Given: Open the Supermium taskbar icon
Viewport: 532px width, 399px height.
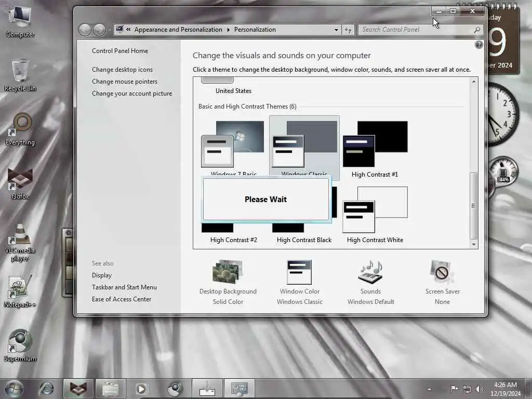Looking at the screenshot, I should [x=175, y=389].
